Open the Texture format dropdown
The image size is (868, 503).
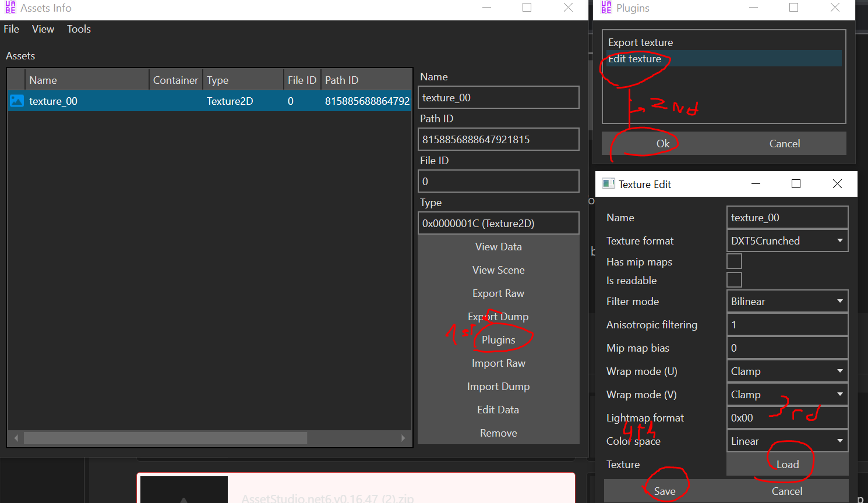point(787,240)
